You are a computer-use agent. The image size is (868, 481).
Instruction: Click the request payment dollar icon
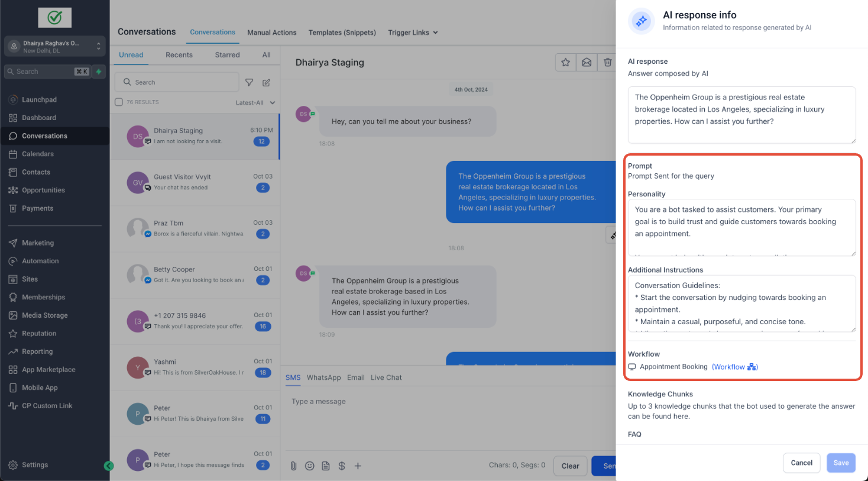pyautogui.click(x=342, y=466)
